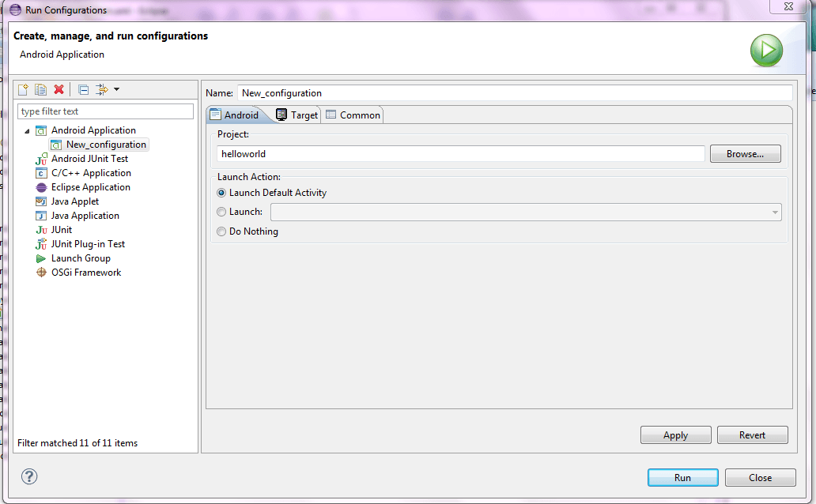The width and height of the screenshot is (816, 504).
Task: Select the Do Nothing radio button
Action: 221,231
